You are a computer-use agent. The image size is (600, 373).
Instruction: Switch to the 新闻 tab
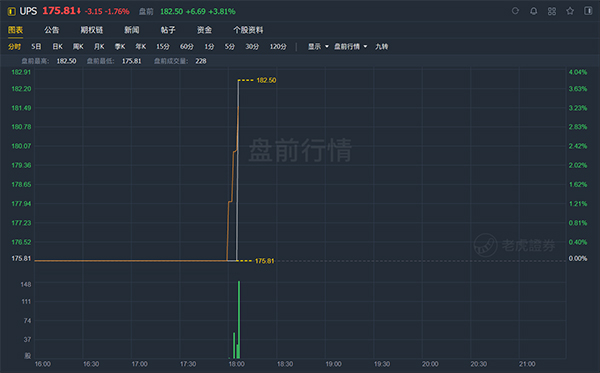[132, 30]
